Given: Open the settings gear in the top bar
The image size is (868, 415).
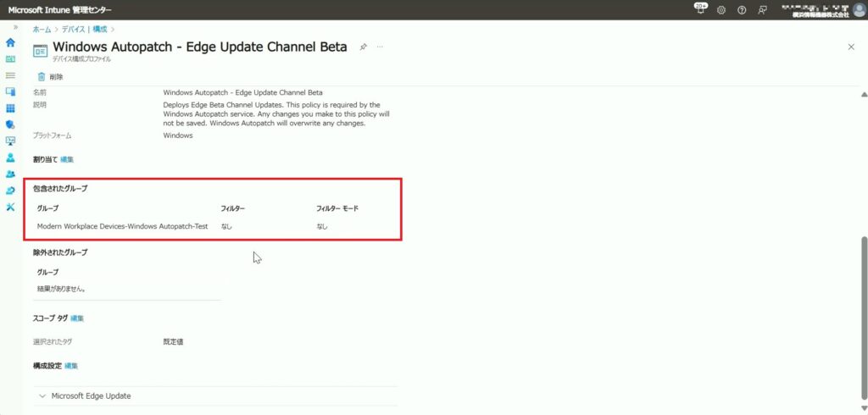Looking at the screenshot, I should click(721, 10).
